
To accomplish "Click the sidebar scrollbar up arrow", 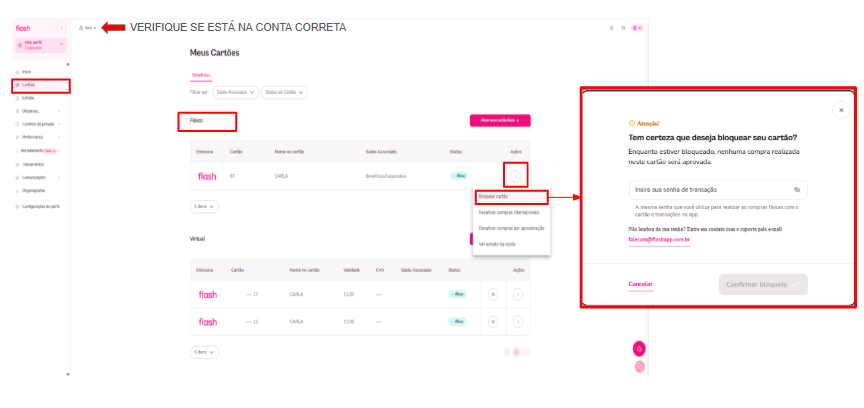I will pyautogui.click(x=68, y=65).
